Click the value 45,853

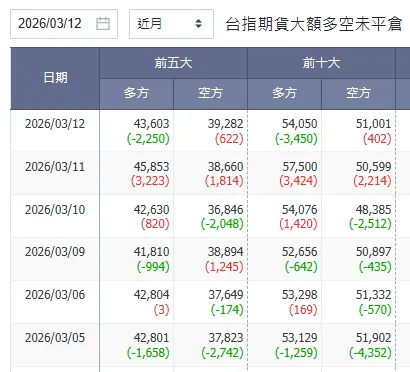[x=151, y=167]
